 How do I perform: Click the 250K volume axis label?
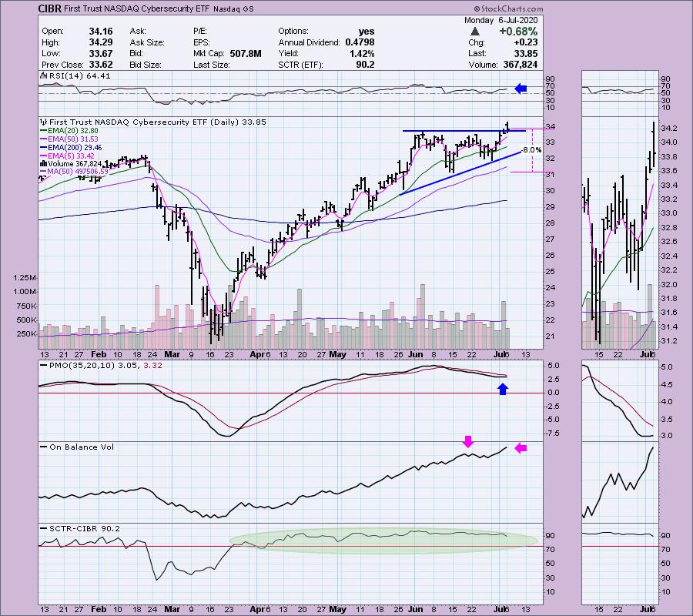(26, 334)
